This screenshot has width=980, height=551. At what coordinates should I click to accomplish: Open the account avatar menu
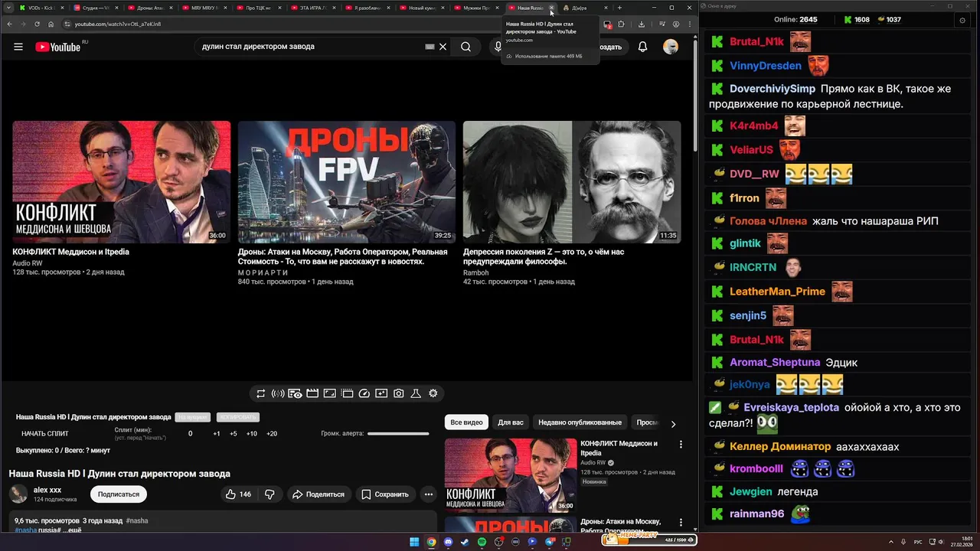coord(671,47)
